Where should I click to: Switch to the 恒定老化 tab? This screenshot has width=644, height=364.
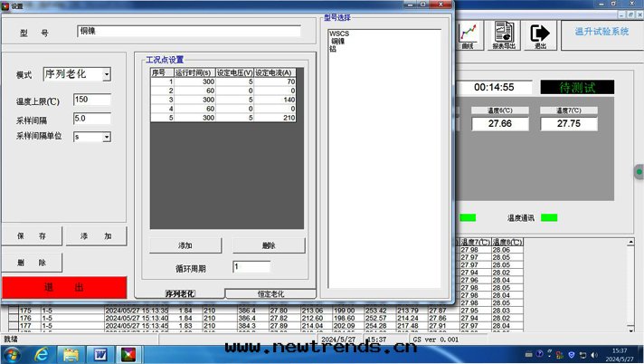(270, 294)
